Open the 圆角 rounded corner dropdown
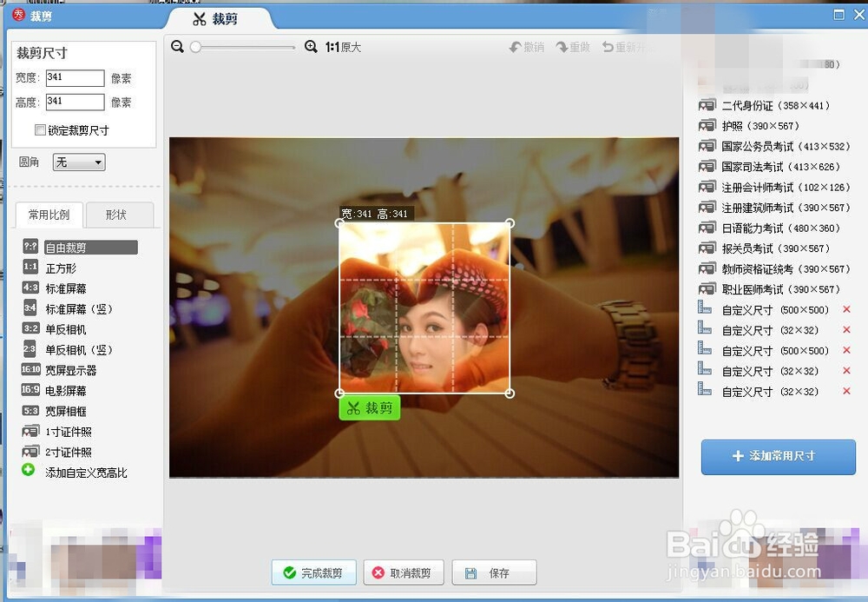 pyautogui.click(x=79, y=162)
